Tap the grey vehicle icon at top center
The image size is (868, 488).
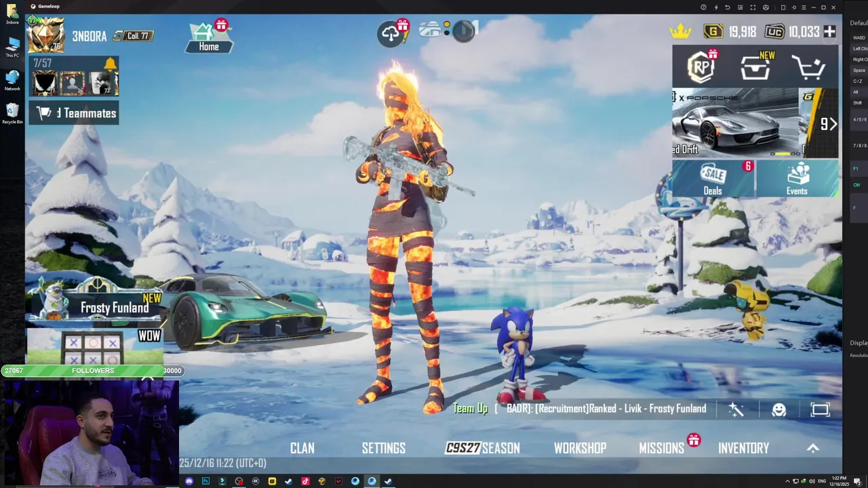[431, 29]
